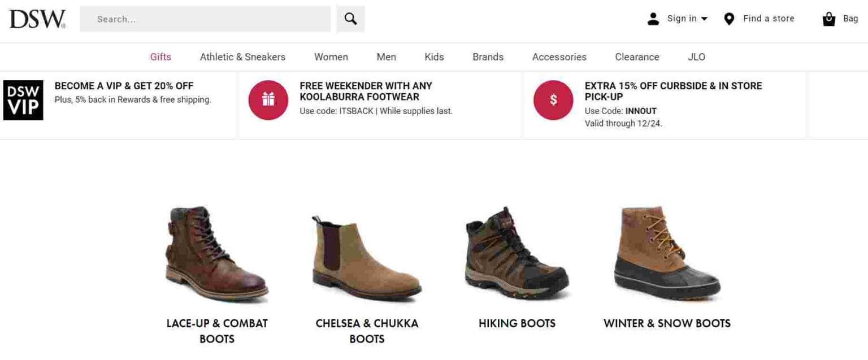Expand the Sign in dropdown arrow
The height and width of the screenshot is (360, 868).
click(x=703, y=19)
